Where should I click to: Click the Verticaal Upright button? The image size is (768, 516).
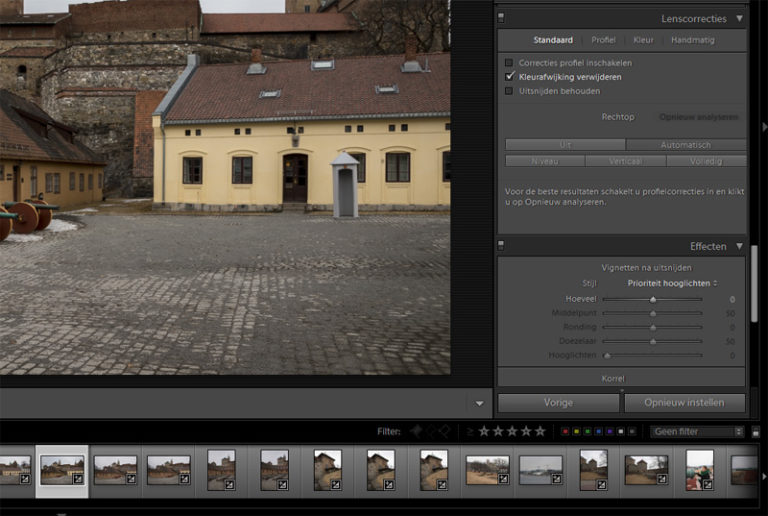(x=625, y=161)
